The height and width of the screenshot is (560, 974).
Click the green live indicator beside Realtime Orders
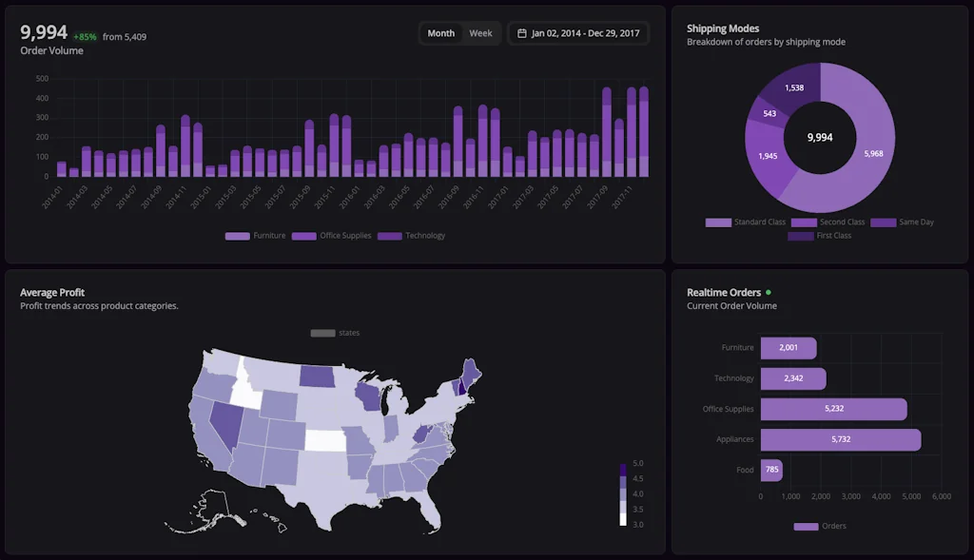[769, 292]
